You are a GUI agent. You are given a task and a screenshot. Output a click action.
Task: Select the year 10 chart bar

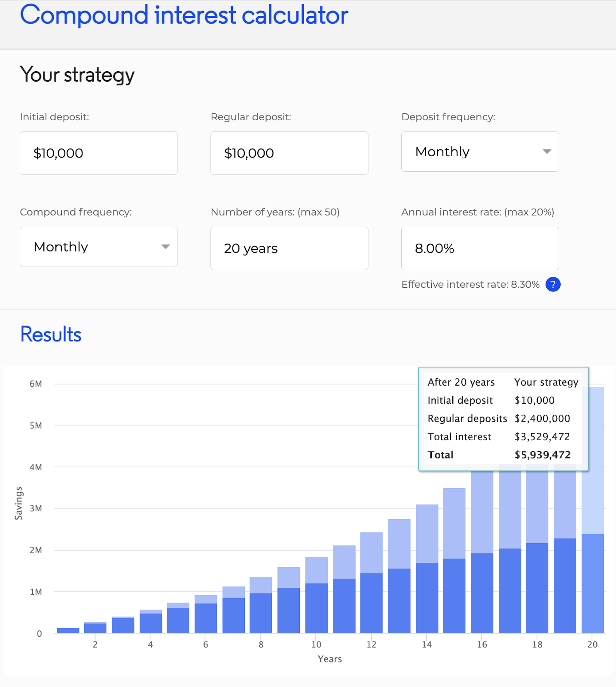click(x=316, y=595)
